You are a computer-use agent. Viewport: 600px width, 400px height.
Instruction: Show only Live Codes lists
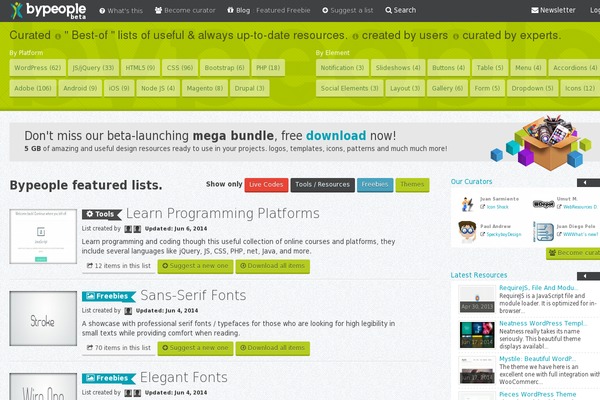pyautogui.click(x=266, y=185)
